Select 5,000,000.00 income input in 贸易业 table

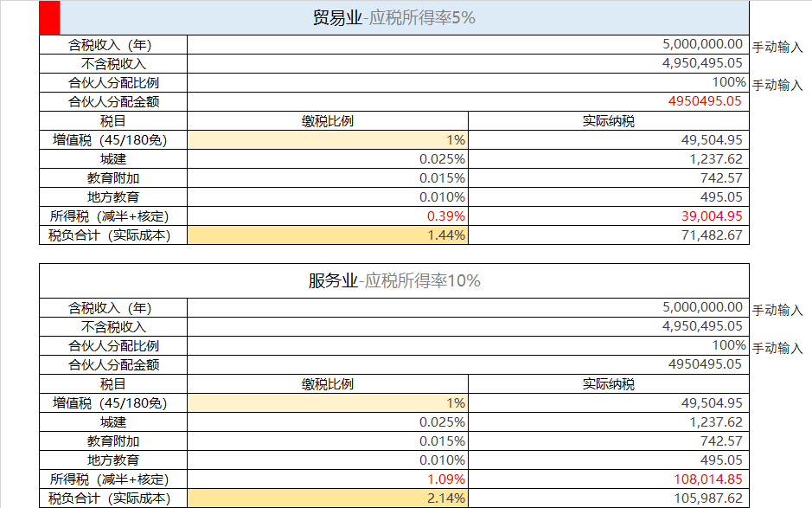pyautogui.click(x=468, y=45)
